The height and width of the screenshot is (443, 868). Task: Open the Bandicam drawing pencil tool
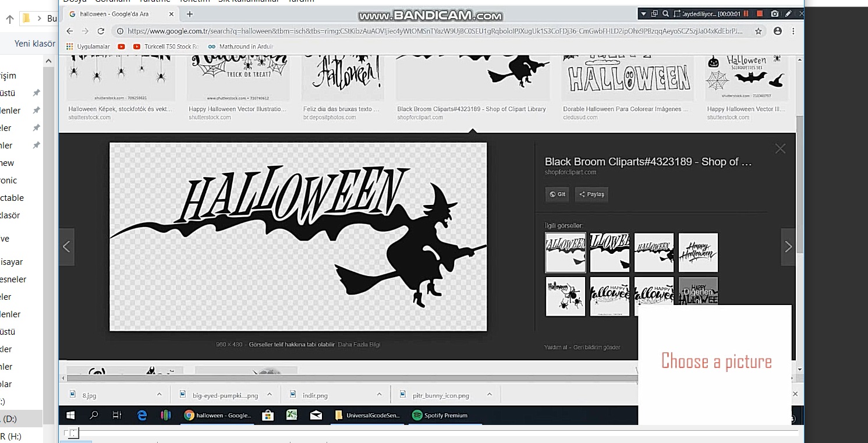(788, 13)
